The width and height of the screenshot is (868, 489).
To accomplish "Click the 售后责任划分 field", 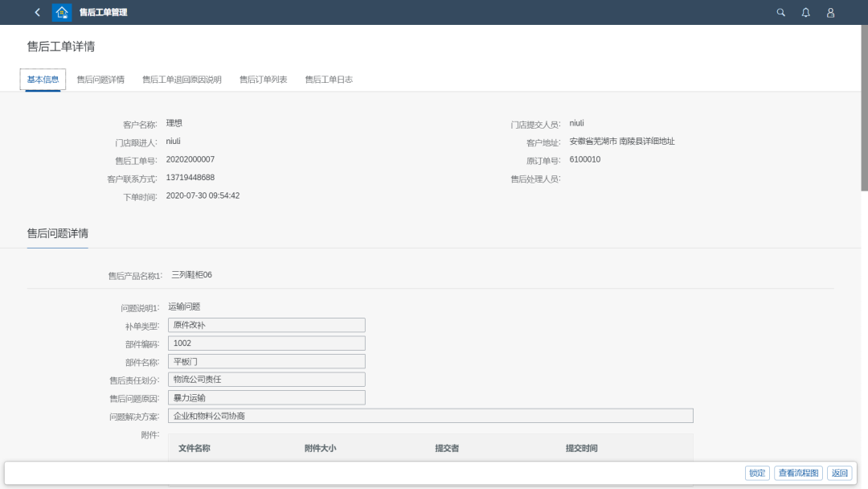I will (x=266, y=379).
